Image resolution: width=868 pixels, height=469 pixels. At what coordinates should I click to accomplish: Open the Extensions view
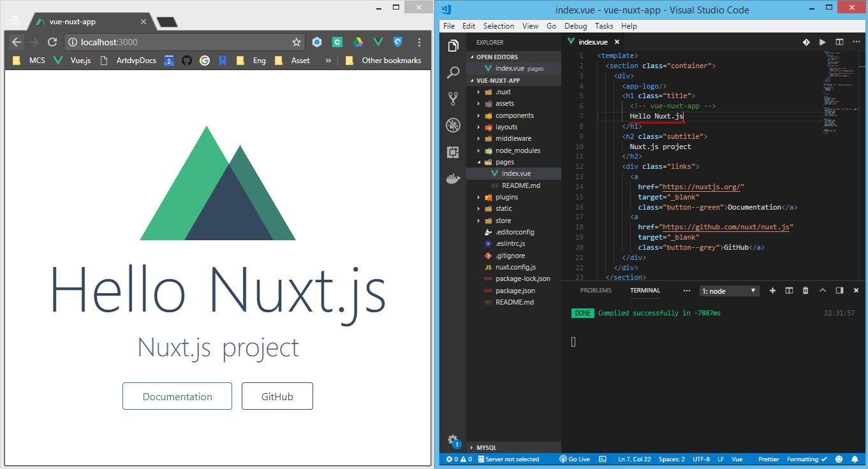[x=453, y=152]
